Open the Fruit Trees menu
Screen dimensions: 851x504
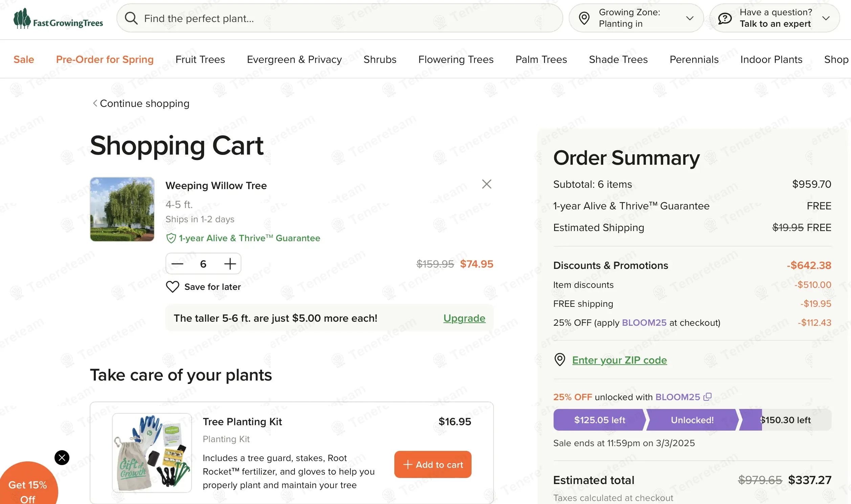point(200,60)
